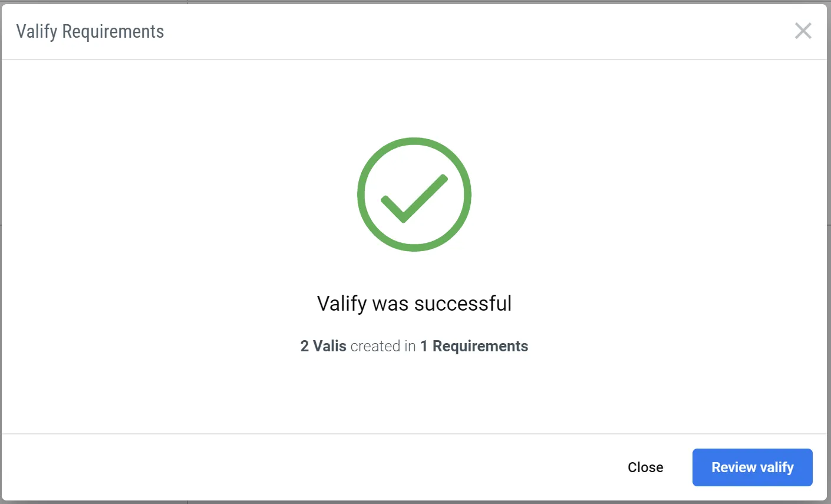This screenshot has width=831, height=504.
Task: Click the Valify Requirements dialog title
Action: [90, 31]
